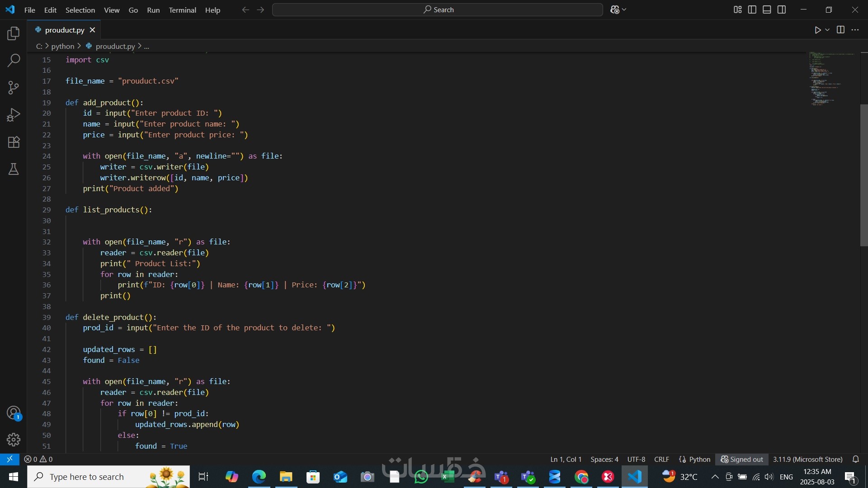Screen dimensions: 868x488
Task: Click the vertical editor scrollbar thumb
Action: 863,175
